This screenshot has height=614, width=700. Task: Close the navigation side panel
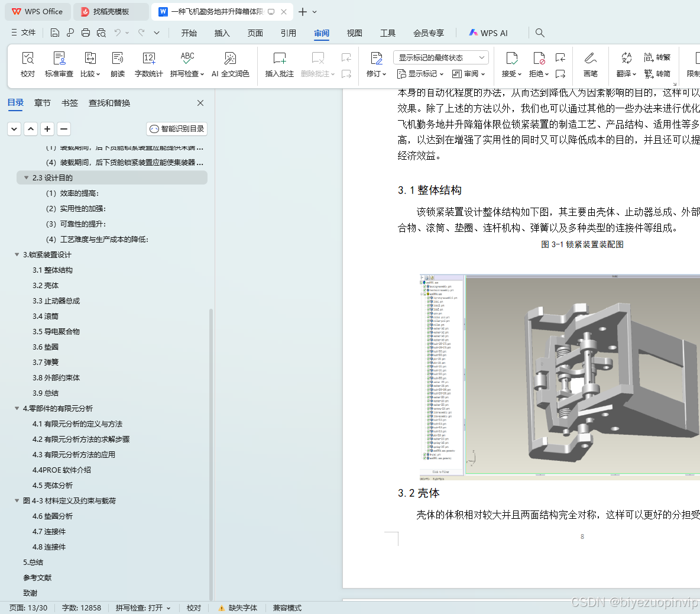pos(200,103)
